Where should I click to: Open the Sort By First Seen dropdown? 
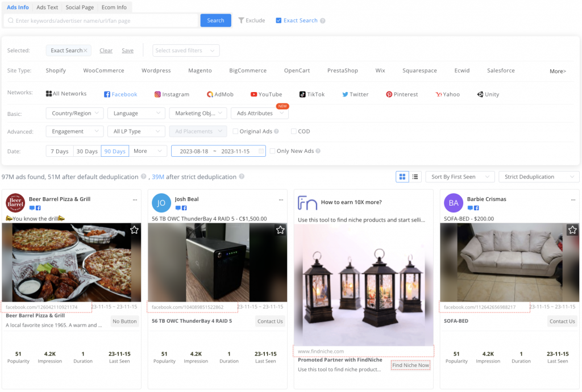pyautogui.click(x=460, y=177)
